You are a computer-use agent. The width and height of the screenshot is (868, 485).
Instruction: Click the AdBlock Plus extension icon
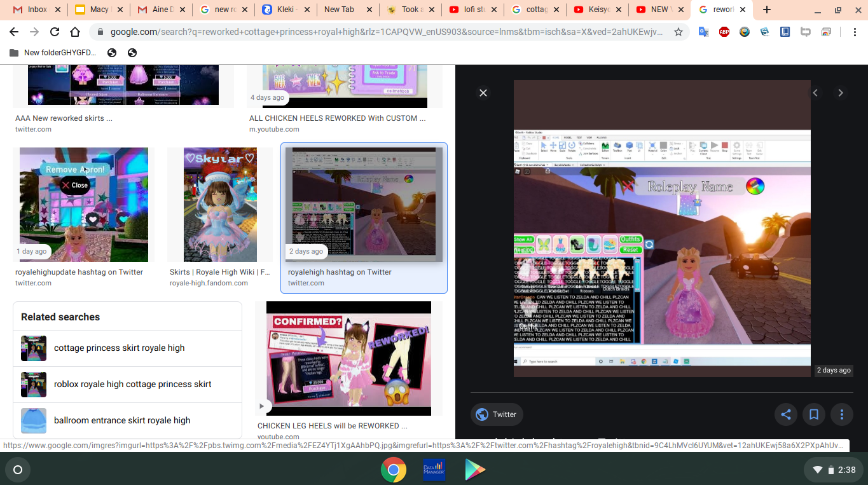(x=724, y=32)
